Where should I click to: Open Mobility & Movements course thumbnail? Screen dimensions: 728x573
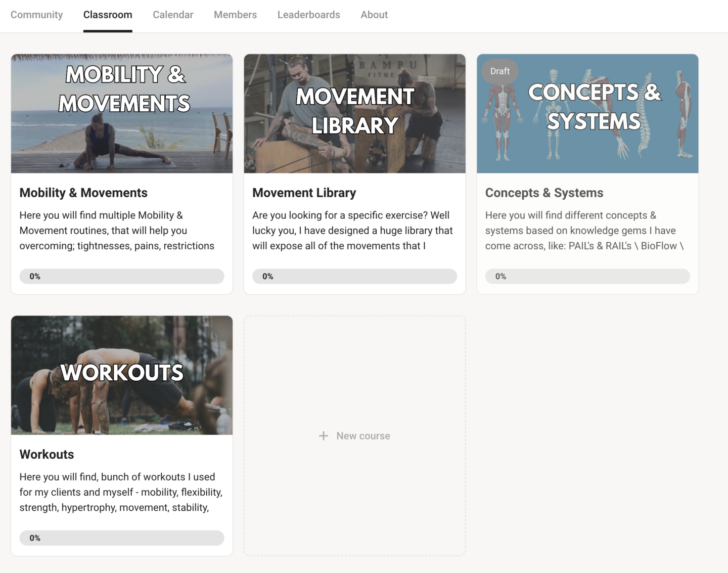point(122,114)
